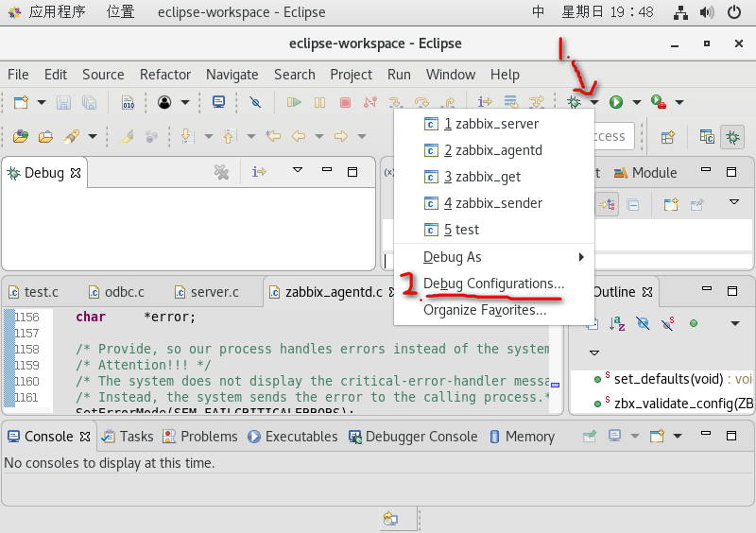Open the Debugger Console tab
This screenshot has width=756, height=533.
point(413,437)
